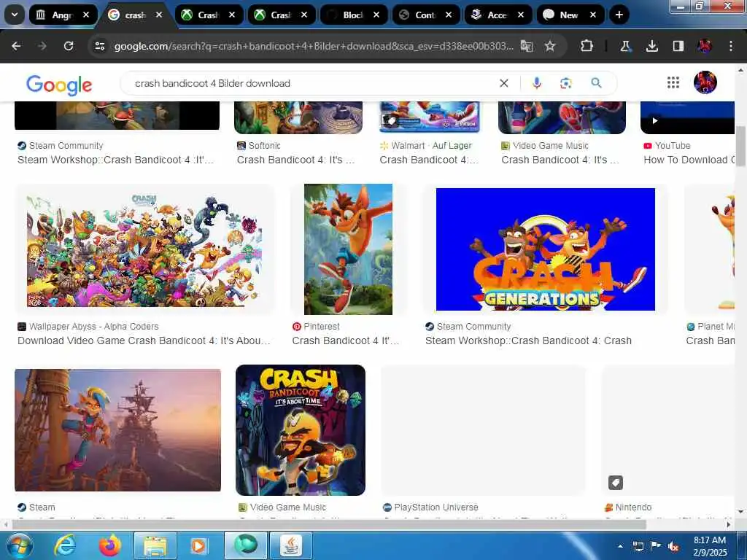Switch to the Bloc tab
747x560 pixels.
347,15
